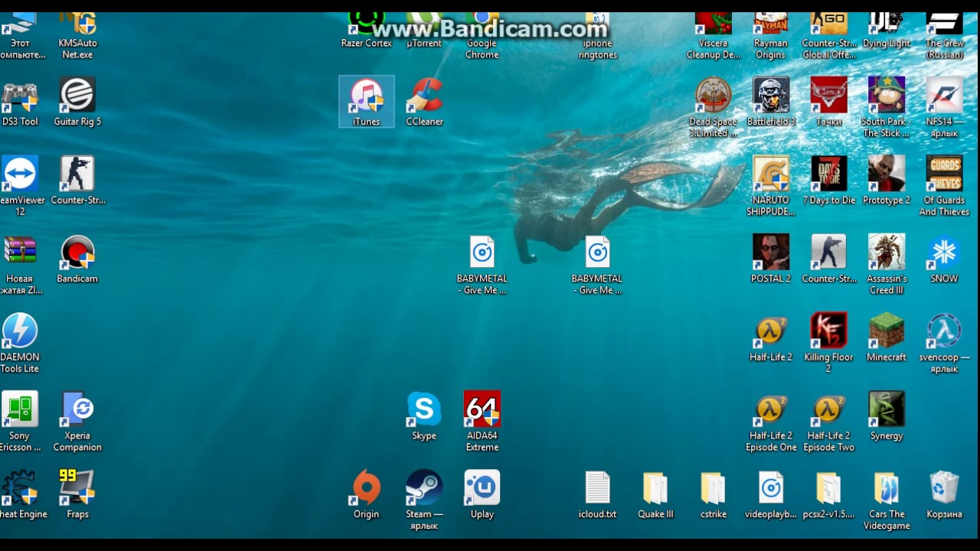Select the Тачки (Cars) game icon
This screenshot has width=980, height=551.
click(x=828, y=95)
